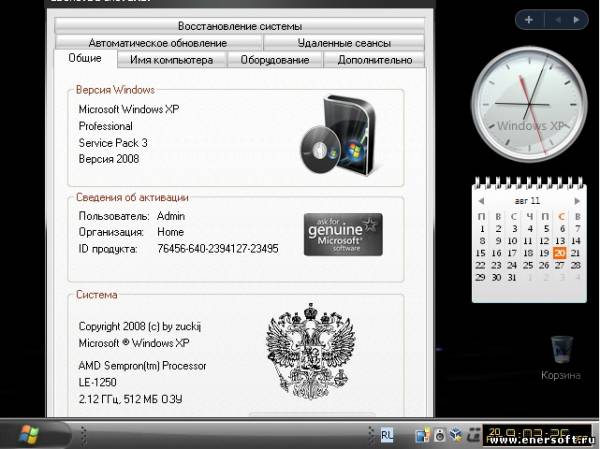Select highlighted date 20 in calendar
Viewport: 600px width, 449px height.
560,253
